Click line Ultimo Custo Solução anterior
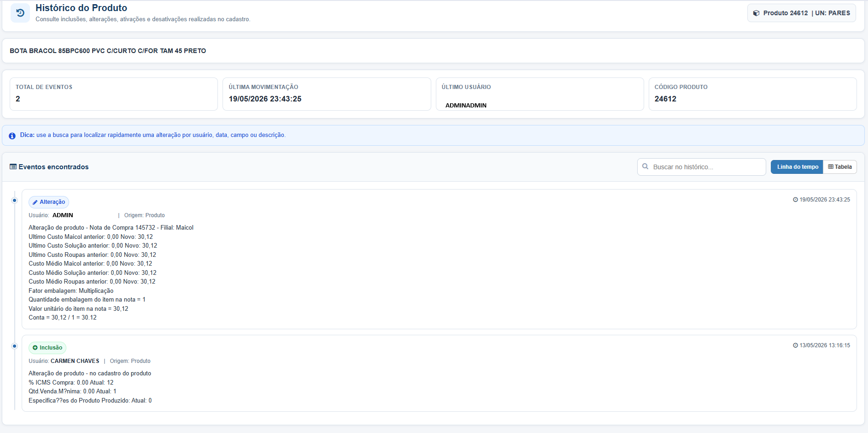 93,246
